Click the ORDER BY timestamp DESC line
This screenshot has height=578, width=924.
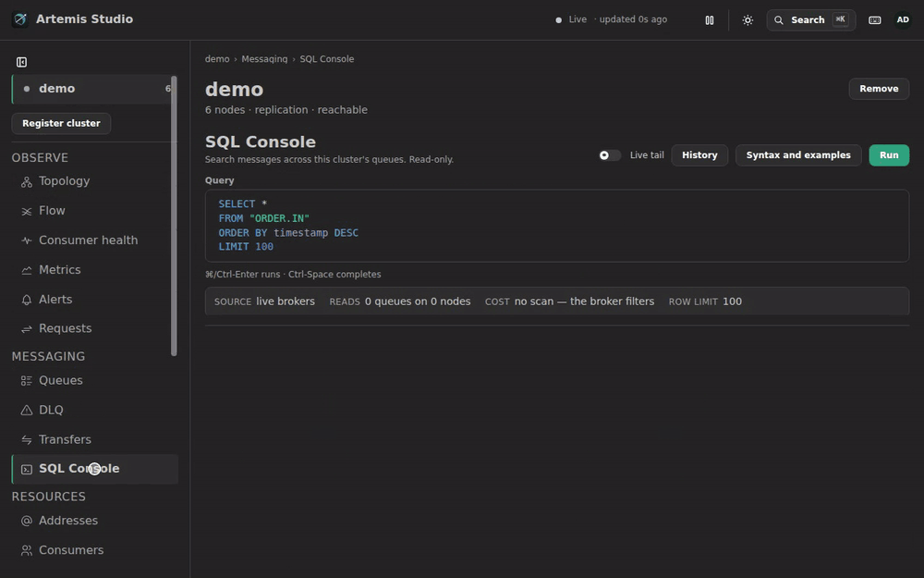point(288,233)
